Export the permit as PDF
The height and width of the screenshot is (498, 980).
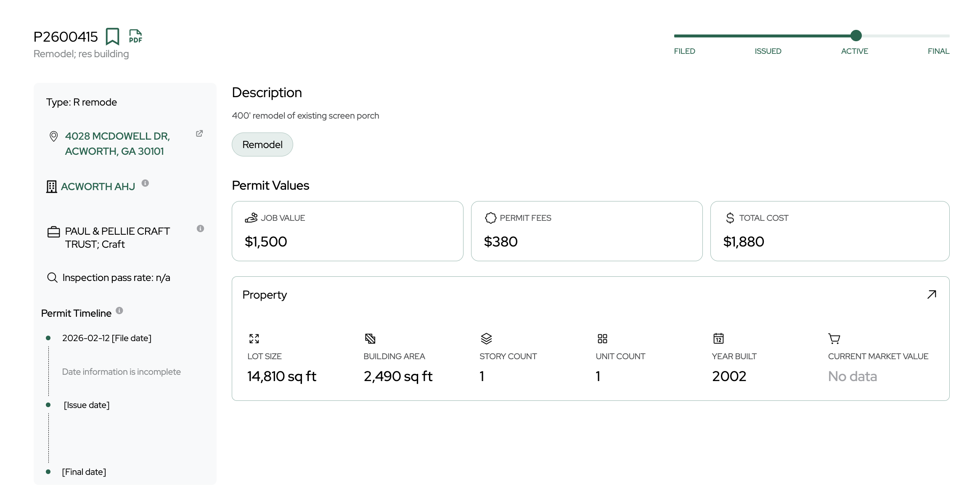pos(135,37)
